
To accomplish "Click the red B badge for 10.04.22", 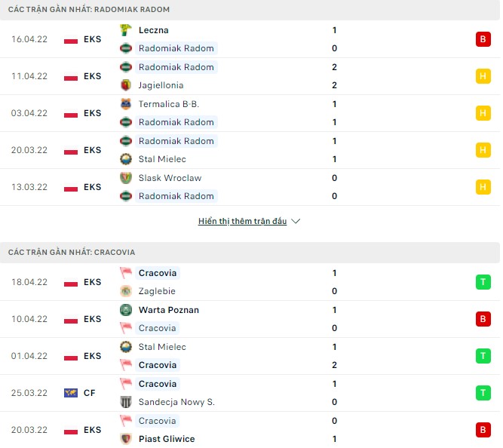I will pos(483,319).
